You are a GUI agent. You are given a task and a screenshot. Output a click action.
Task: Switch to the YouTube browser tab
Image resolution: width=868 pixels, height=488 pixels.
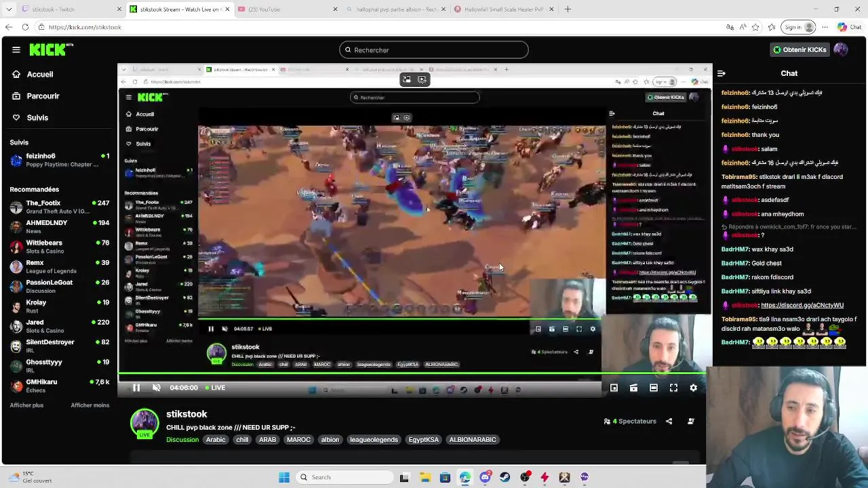pos(288,9)
